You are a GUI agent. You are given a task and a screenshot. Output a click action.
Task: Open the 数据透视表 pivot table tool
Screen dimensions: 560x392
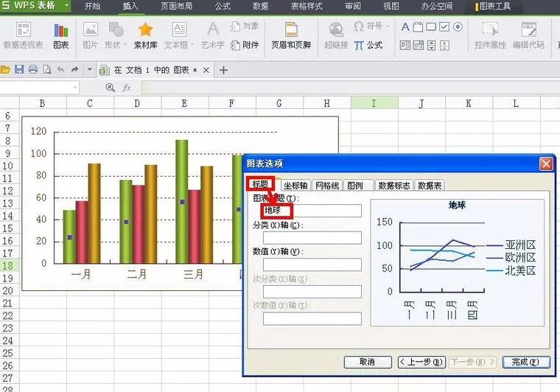[x=24, y=35]
